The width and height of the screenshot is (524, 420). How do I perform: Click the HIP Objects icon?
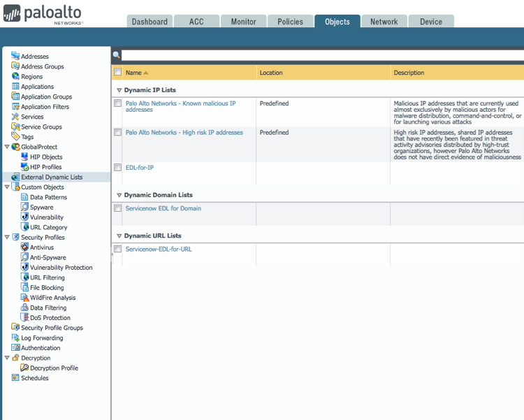click(x=24, y=157)
